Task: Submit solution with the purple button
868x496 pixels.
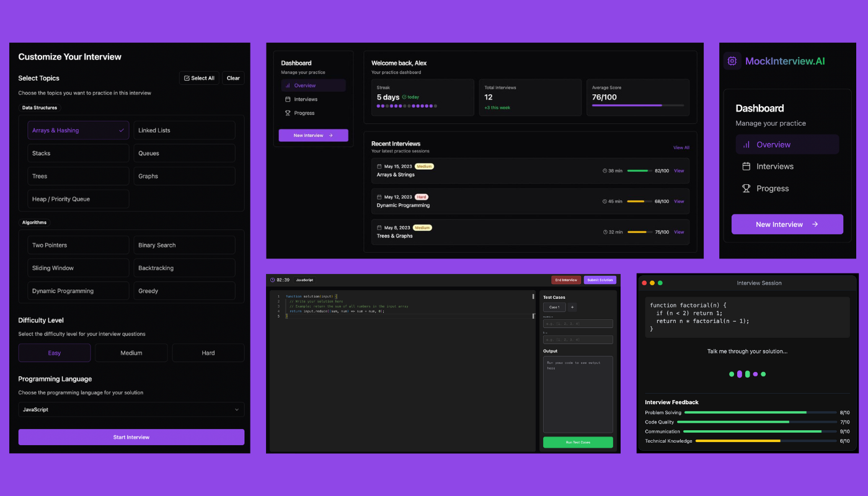Action: (600, 280)
